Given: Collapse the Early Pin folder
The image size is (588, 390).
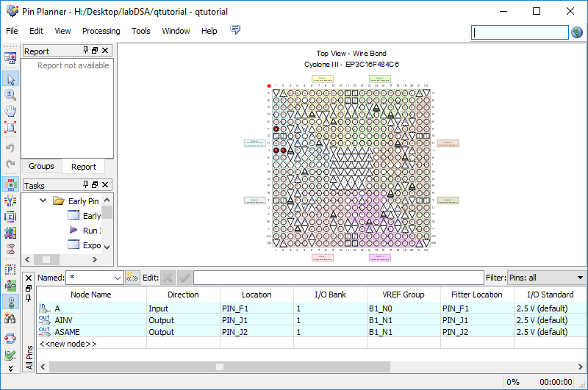Looking at the screenshot, I should (x=43, y=201).
